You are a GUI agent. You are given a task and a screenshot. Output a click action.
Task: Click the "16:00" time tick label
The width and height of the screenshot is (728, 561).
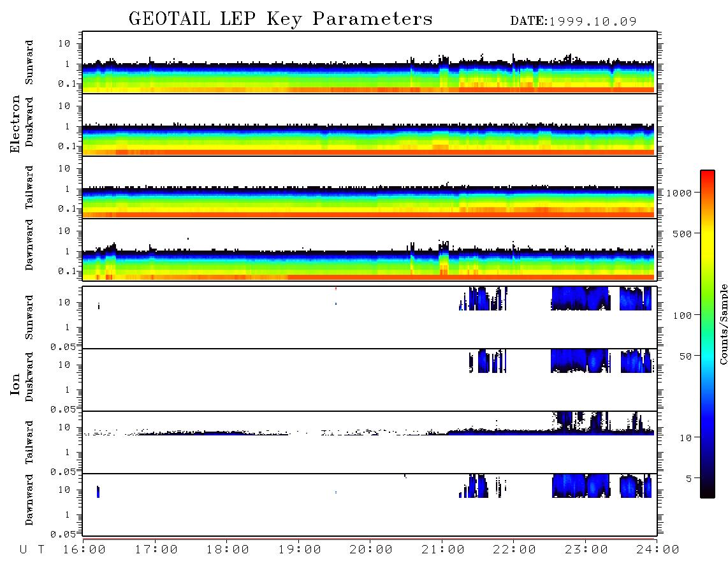pos(85,550)
